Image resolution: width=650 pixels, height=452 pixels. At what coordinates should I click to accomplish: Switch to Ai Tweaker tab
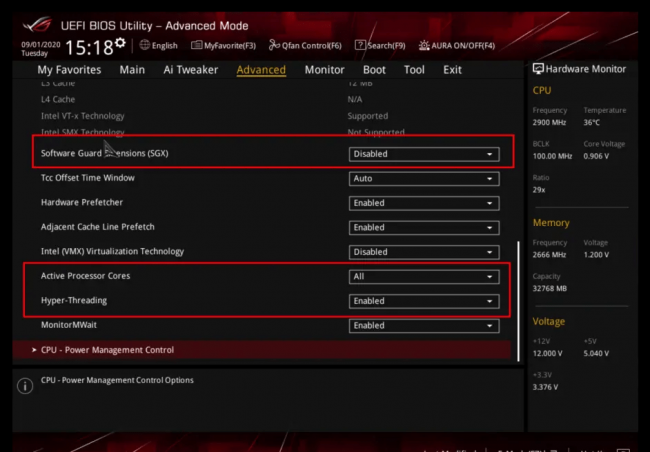(191, 70)
